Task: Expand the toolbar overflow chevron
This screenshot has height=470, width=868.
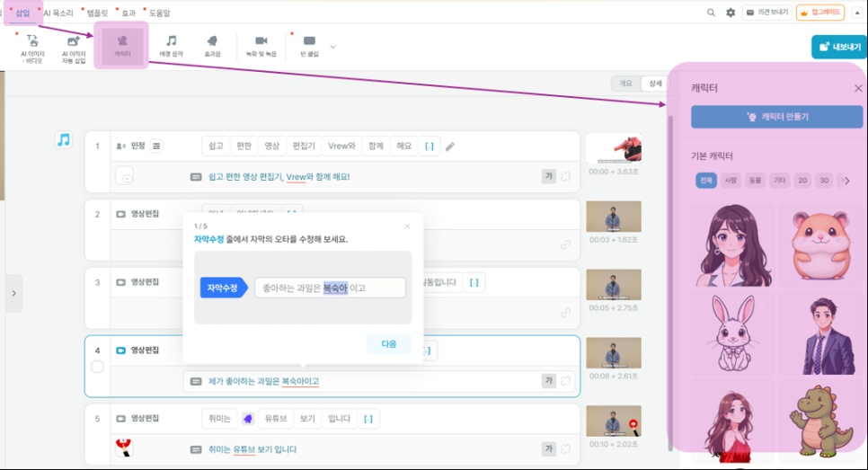Action: click(332, 47)
